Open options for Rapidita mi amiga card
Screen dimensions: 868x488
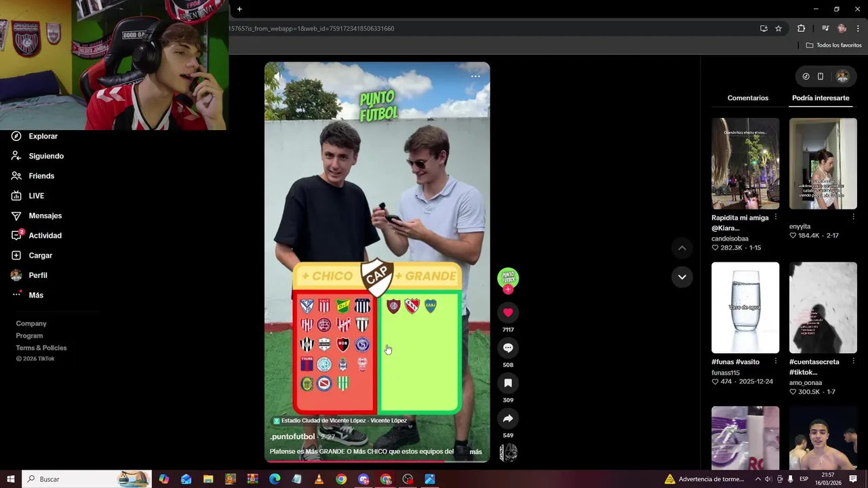(x=776, y=218)
